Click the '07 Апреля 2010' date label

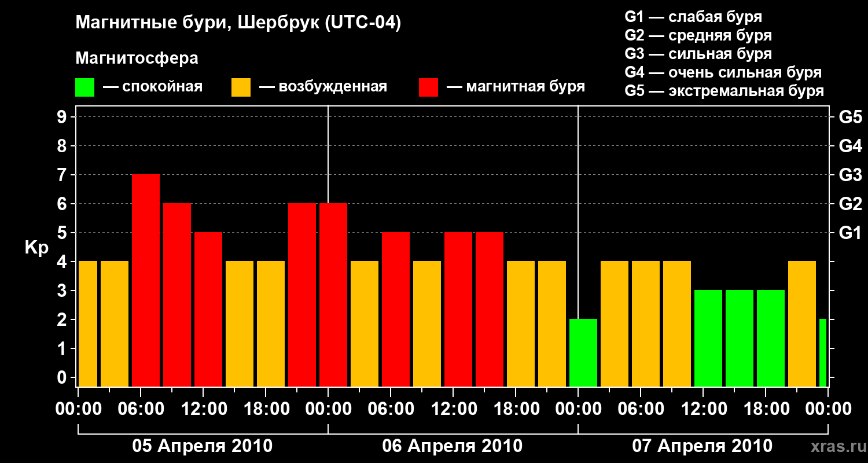point(703,446)
